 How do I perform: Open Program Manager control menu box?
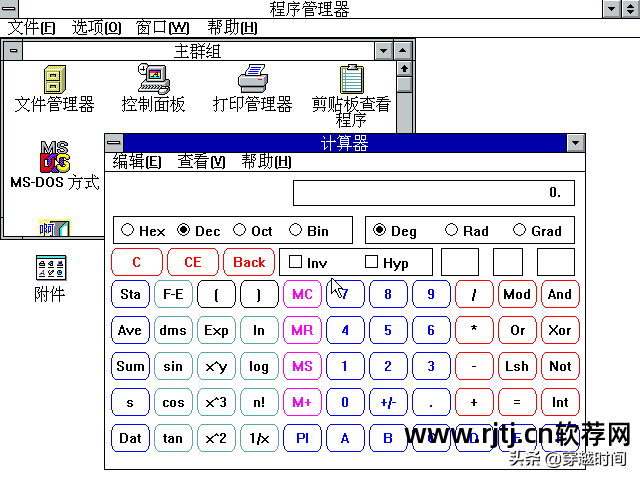click(9, 8)
